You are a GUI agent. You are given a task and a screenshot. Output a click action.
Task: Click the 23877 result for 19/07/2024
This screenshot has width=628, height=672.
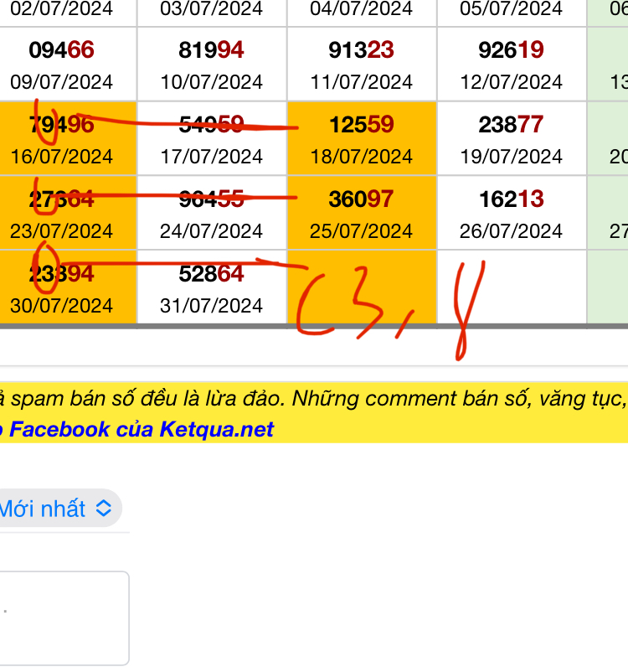[x=511, y=139]
